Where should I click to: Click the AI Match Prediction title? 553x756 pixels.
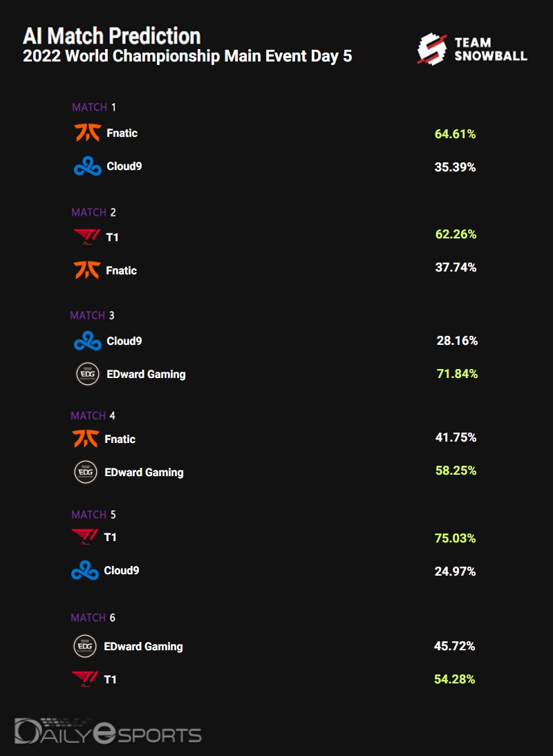[112, 36]
